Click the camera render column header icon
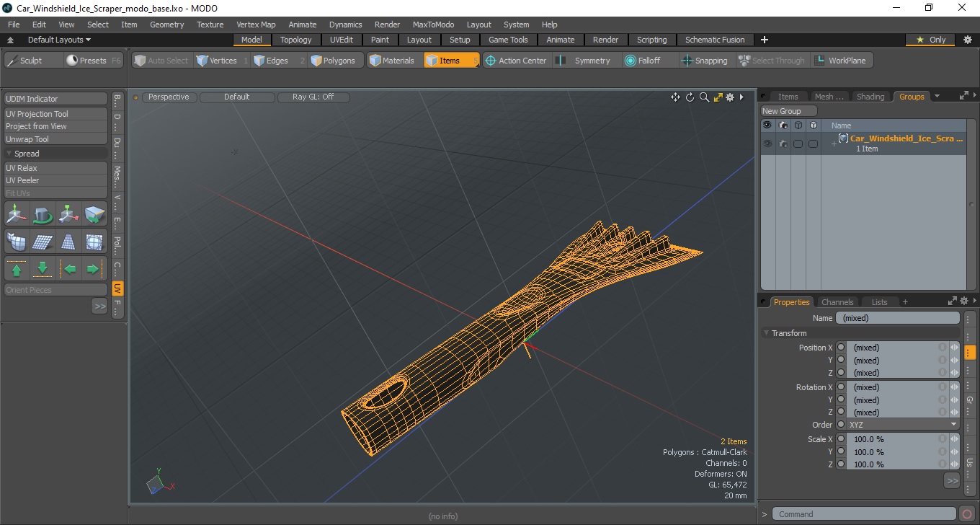980x525 pixels. (783, 125)
